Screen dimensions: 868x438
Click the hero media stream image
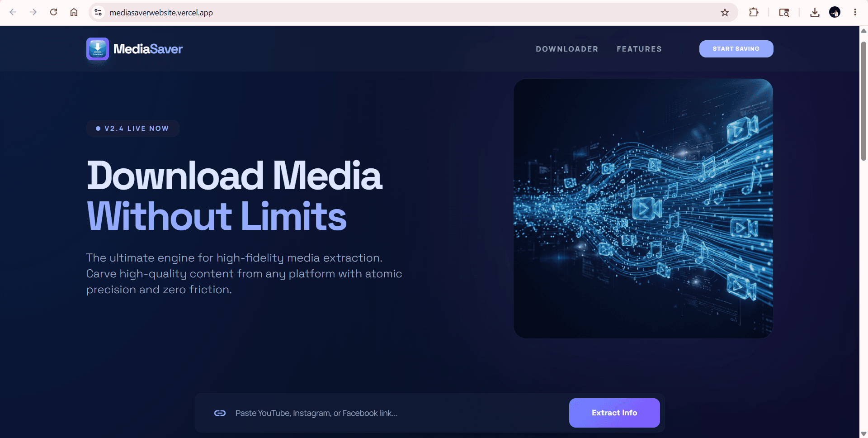[643, 209]
